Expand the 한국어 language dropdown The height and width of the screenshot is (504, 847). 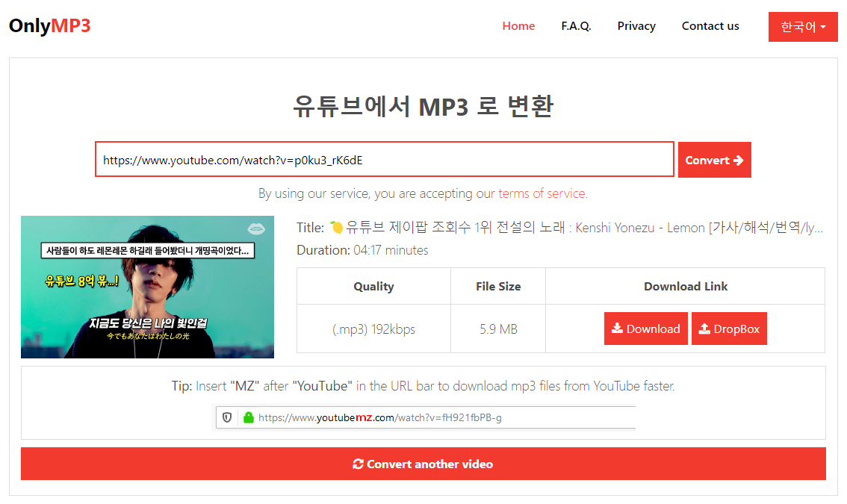coord(803,26)
